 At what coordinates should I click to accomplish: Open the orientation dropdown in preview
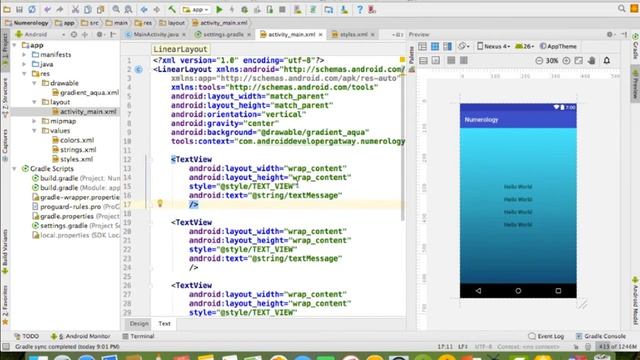464,47
